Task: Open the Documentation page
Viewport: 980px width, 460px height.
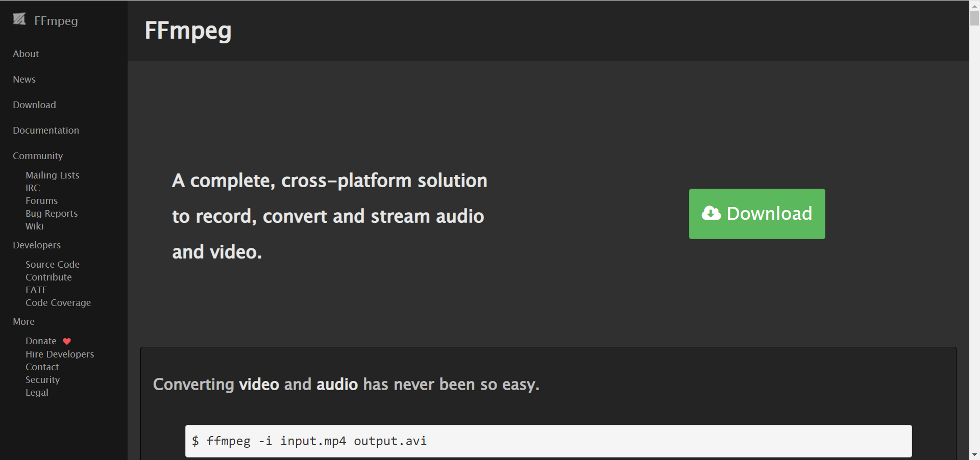Action: point(46,130)
